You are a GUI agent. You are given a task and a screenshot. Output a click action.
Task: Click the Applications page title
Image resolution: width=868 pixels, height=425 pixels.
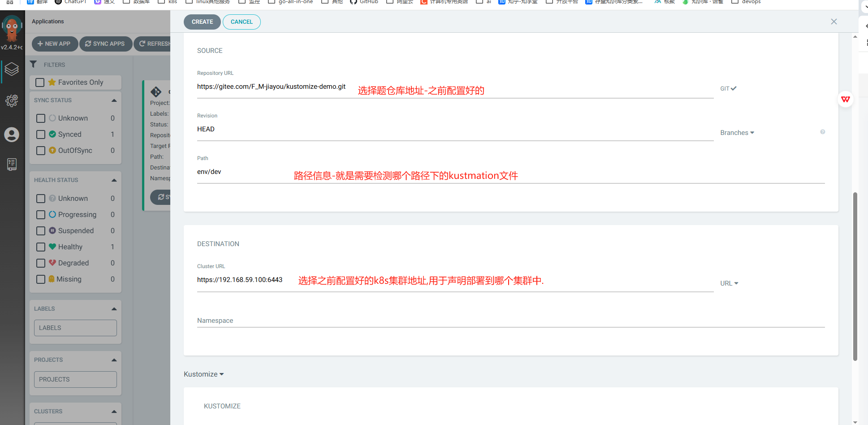[48, 22]
